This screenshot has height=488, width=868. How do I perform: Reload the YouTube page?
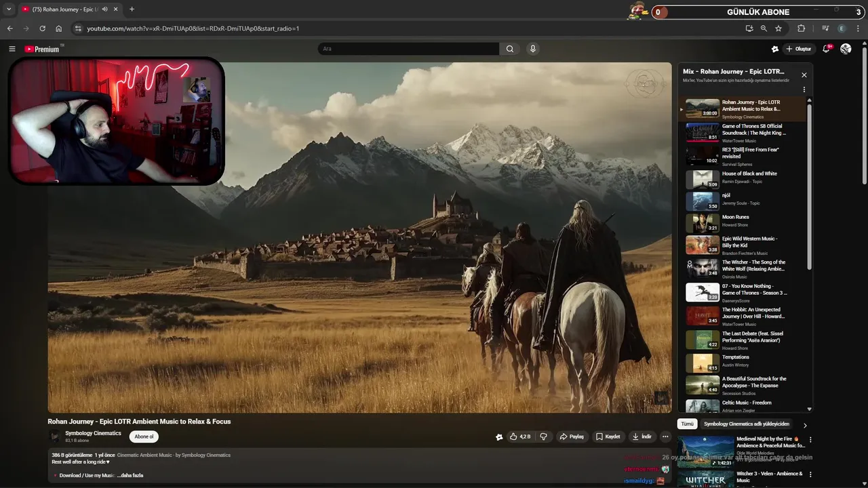tap(42, 28)
